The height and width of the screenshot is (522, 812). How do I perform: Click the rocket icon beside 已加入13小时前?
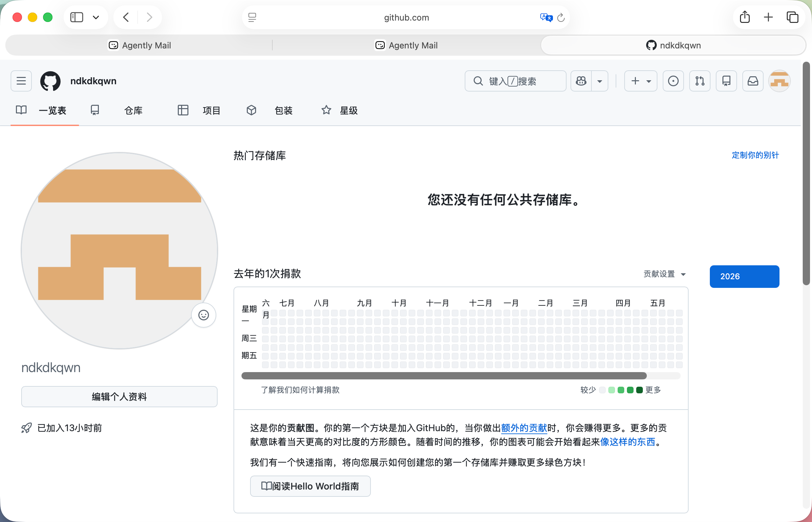[27, 428]
